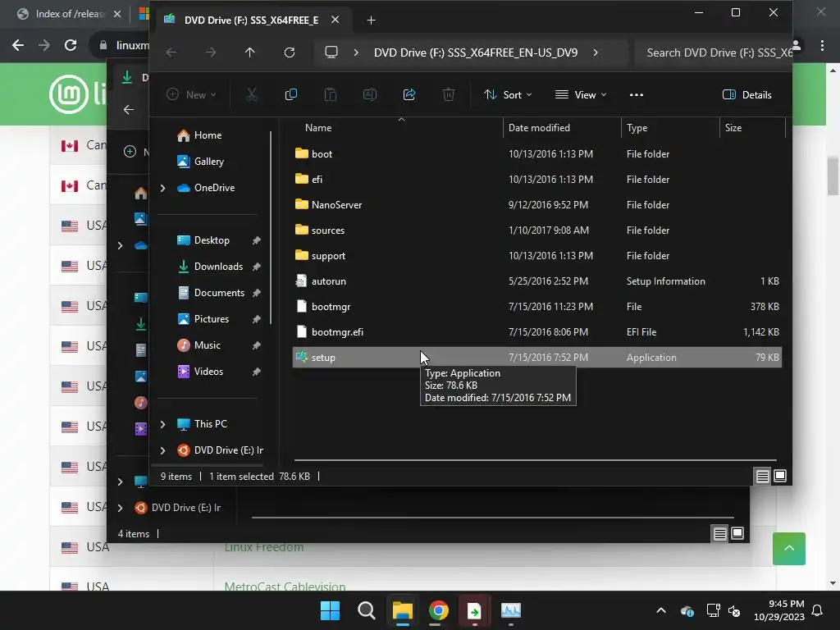Image resolution: width=840 pixels, height=630 pixels.
Task: Select the autorun setup information file
Action: [536, 281]
